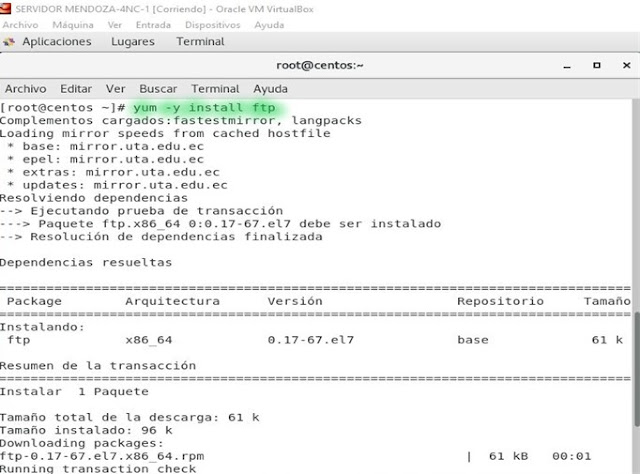Open VirtualBox Ver menu

(115, 25)
